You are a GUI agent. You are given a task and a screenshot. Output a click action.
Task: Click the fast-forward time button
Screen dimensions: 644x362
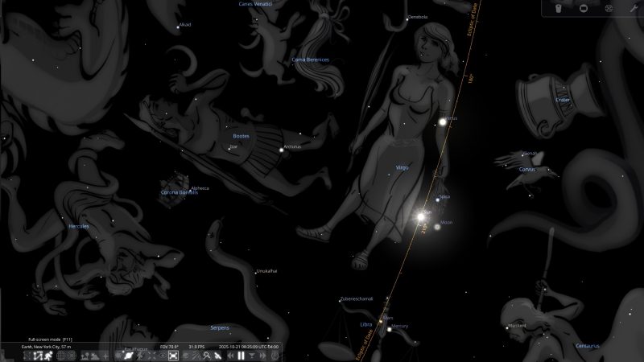pyautogui.click(x=263, y=356)
